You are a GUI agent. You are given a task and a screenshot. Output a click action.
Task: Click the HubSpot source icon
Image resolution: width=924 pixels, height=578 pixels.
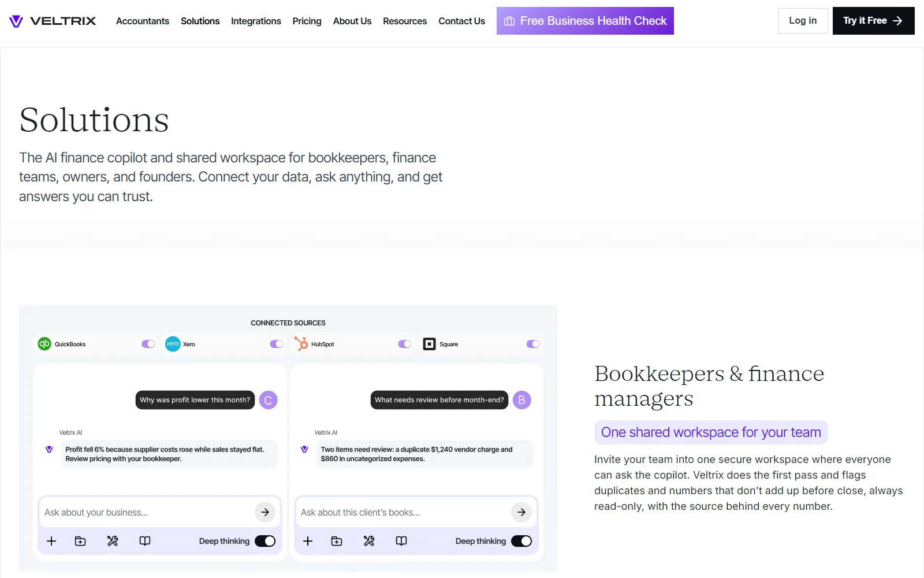click(301, 344)
